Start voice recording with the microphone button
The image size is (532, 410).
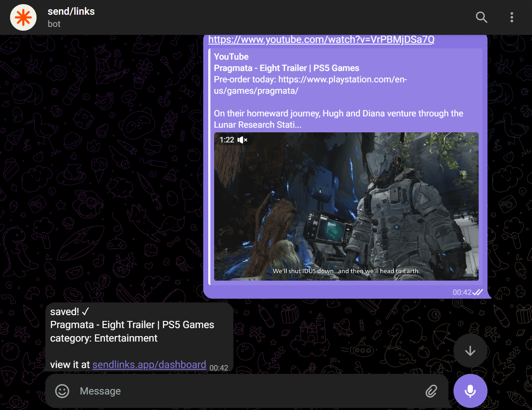point(470,391)
